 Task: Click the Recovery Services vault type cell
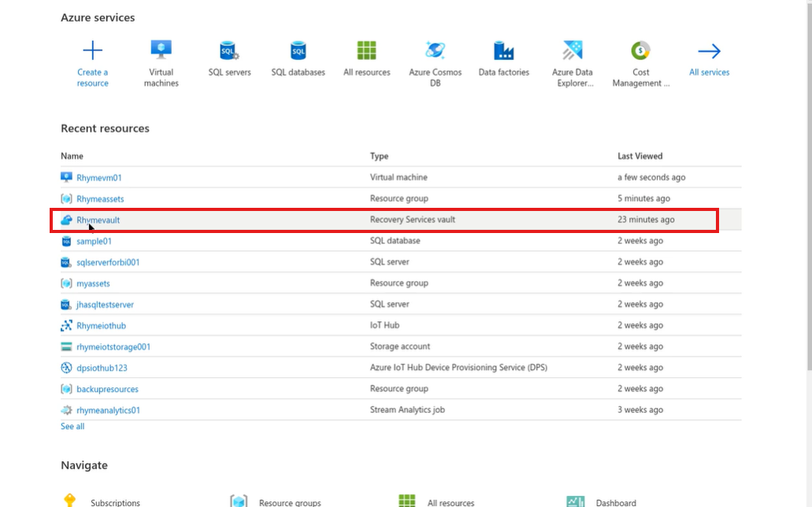(x=412, y=220)
